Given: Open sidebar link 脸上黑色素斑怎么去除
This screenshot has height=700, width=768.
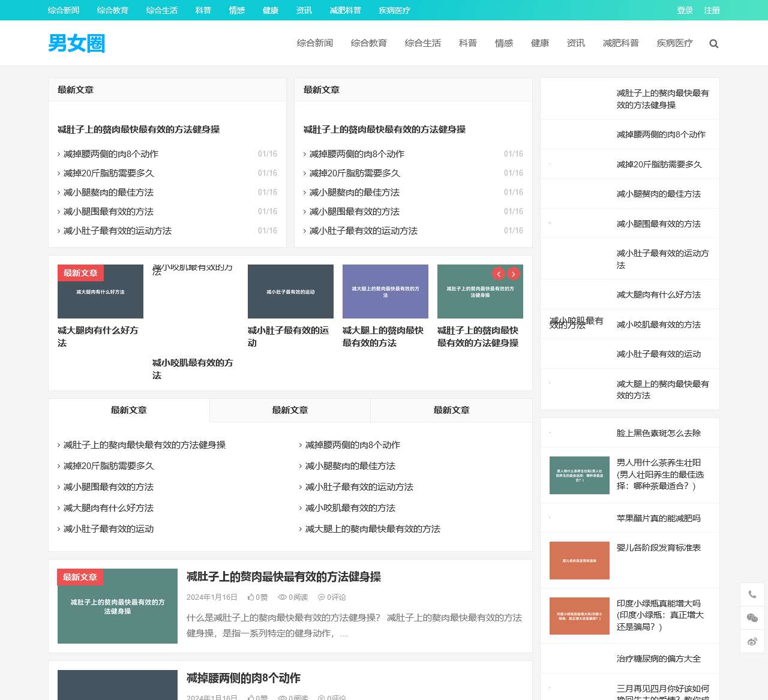Looking at the screenshot, I should coord(658,433).
